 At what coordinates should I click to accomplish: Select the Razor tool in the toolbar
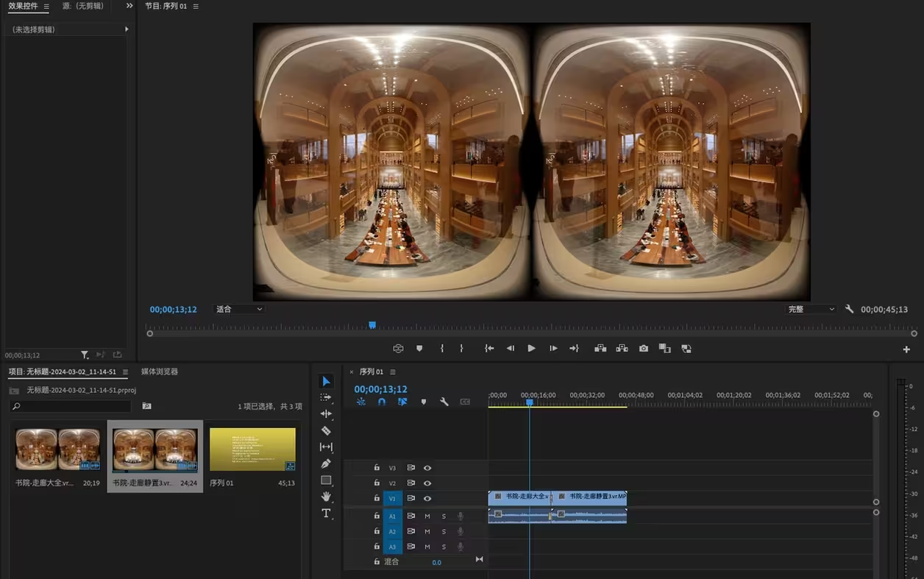(x=326, y=430)
